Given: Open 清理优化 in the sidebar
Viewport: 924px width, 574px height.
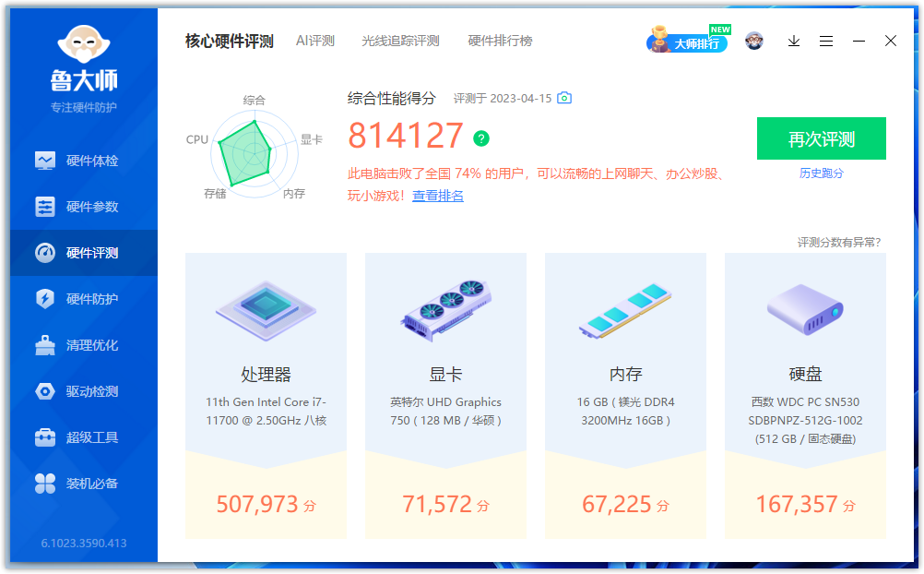Looking at the screenshot, I should tap(84, 345).
